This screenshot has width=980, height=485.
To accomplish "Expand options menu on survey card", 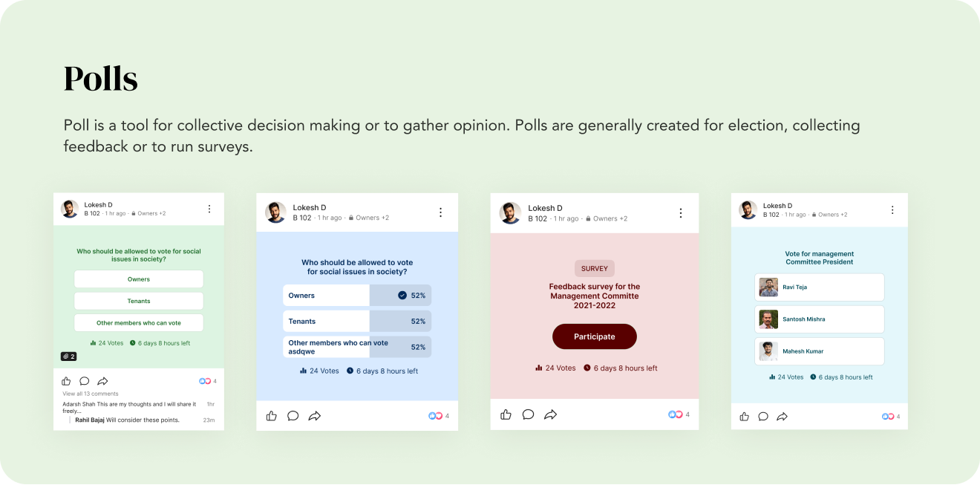I will [x=681, y=213].
